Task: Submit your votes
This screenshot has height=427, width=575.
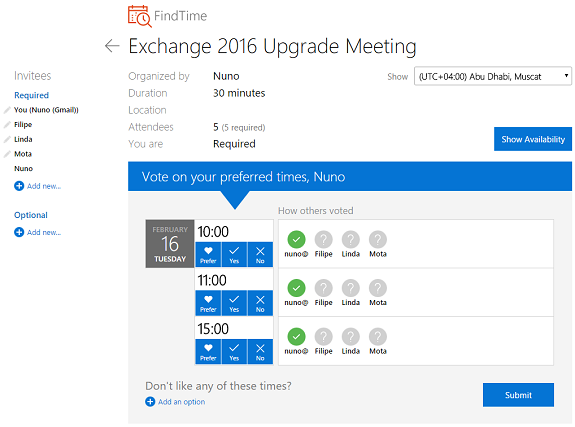Action: coord(518,395)
